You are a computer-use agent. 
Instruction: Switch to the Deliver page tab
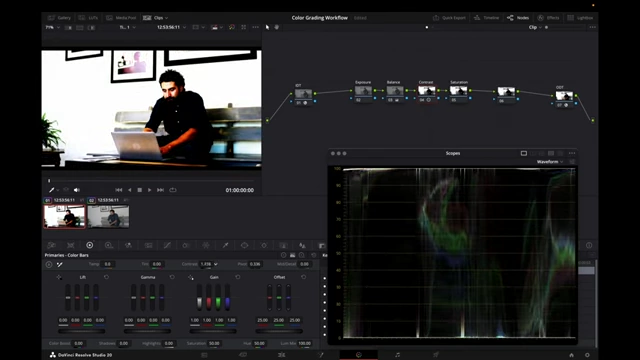click(436, 355)
